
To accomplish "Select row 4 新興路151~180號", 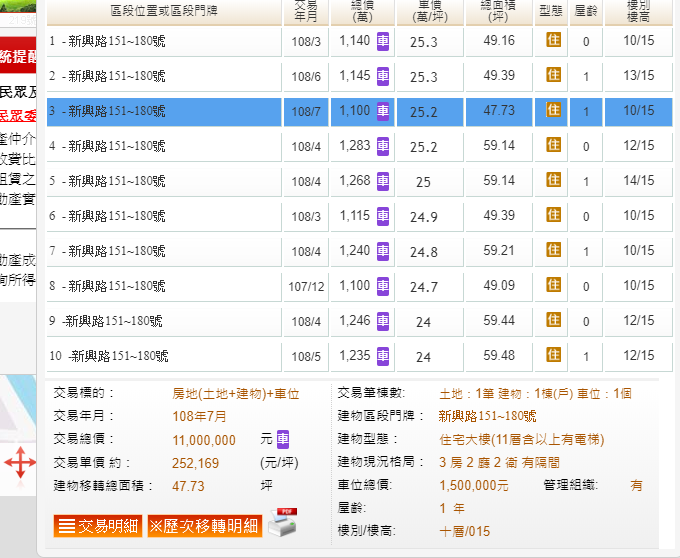I will point(164,147).
